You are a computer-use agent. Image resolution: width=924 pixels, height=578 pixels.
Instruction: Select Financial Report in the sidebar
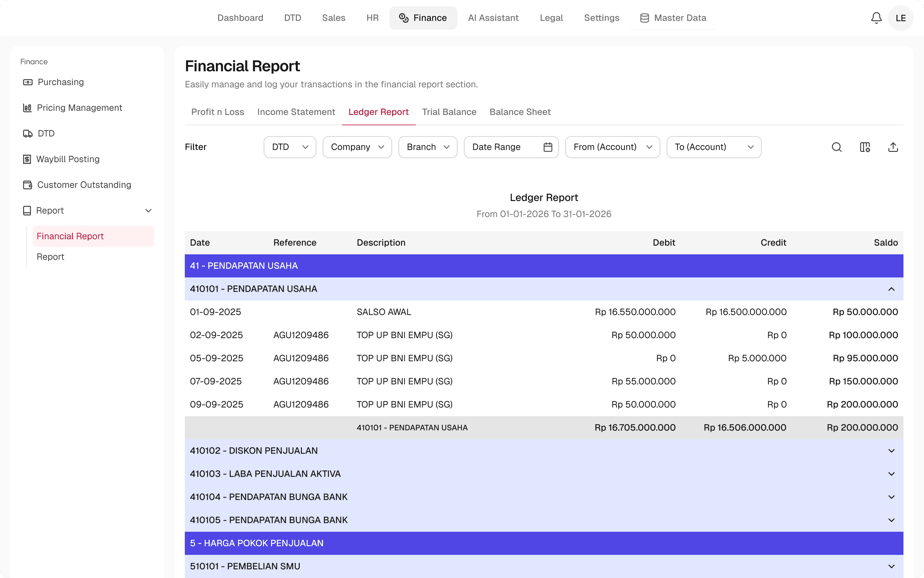[x=93, y=236]
